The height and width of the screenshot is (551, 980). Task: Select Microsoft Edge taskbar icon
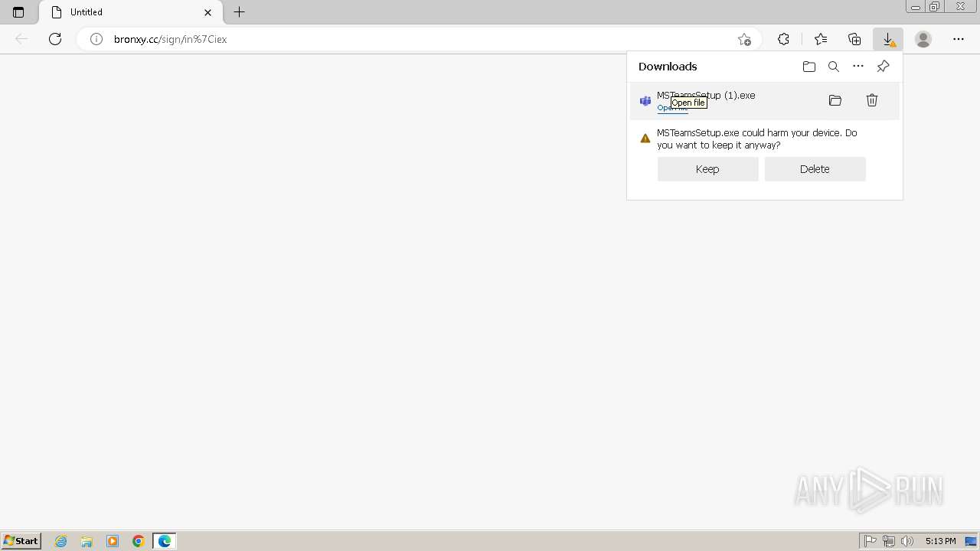click(x=165, y=541)
